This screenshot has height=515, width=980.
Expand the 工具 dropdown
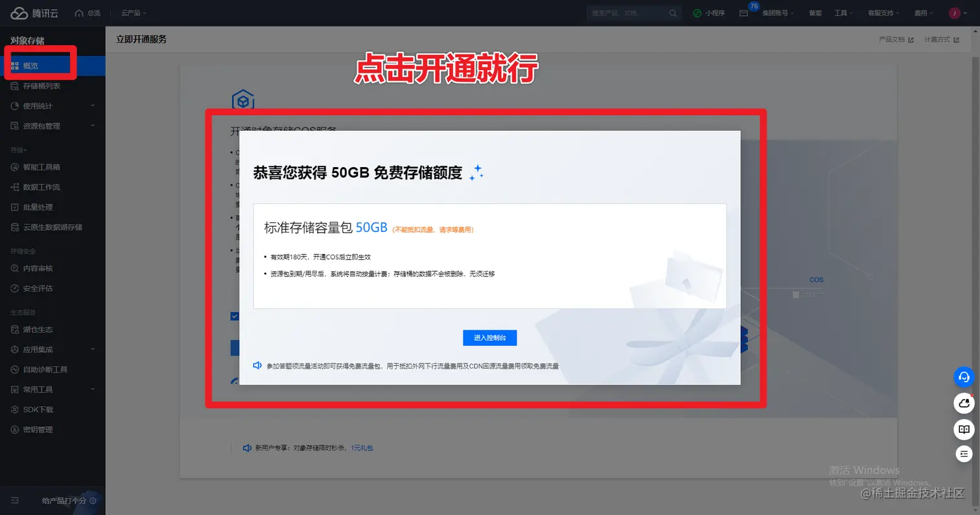pos(843,13)
